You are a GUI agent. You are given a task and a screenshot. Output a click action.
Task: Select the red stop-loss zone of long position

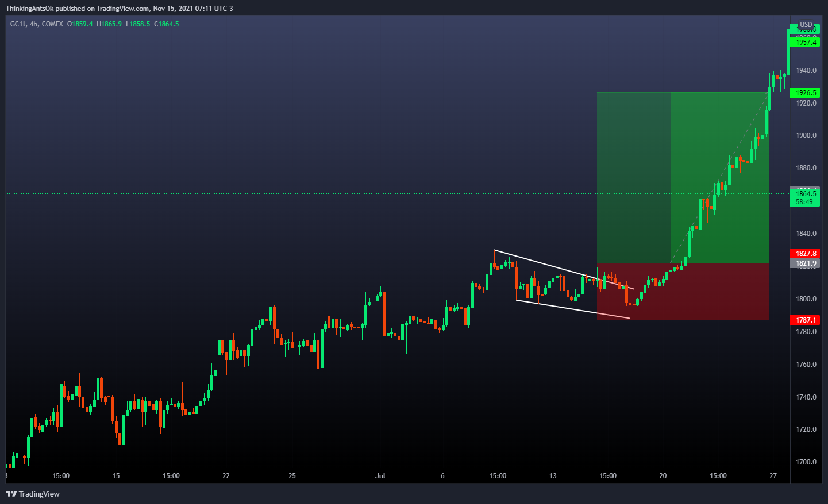coord(683,292)
